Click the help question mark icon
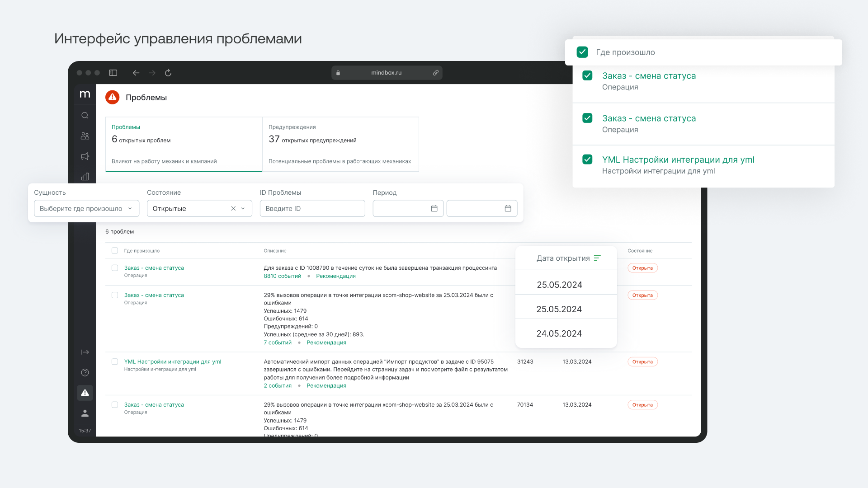This screenshot has height=488, width=868. pos(85,372)
